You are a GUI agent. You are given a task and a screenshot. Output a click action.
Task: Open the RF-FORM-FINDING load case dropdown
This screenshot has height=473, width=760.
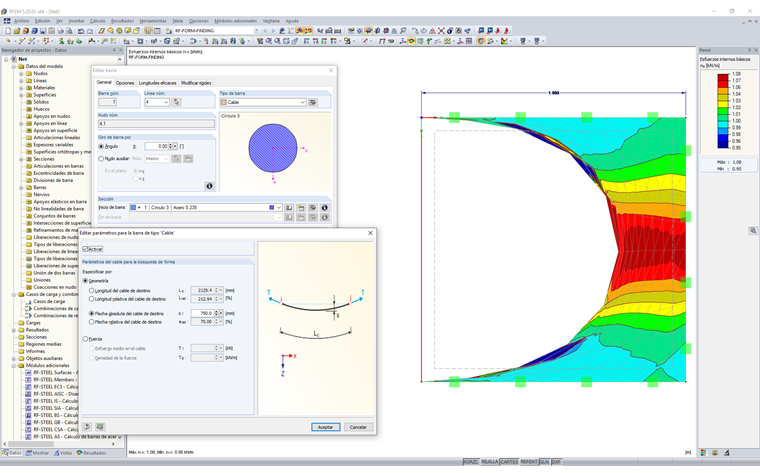point(256,31)
